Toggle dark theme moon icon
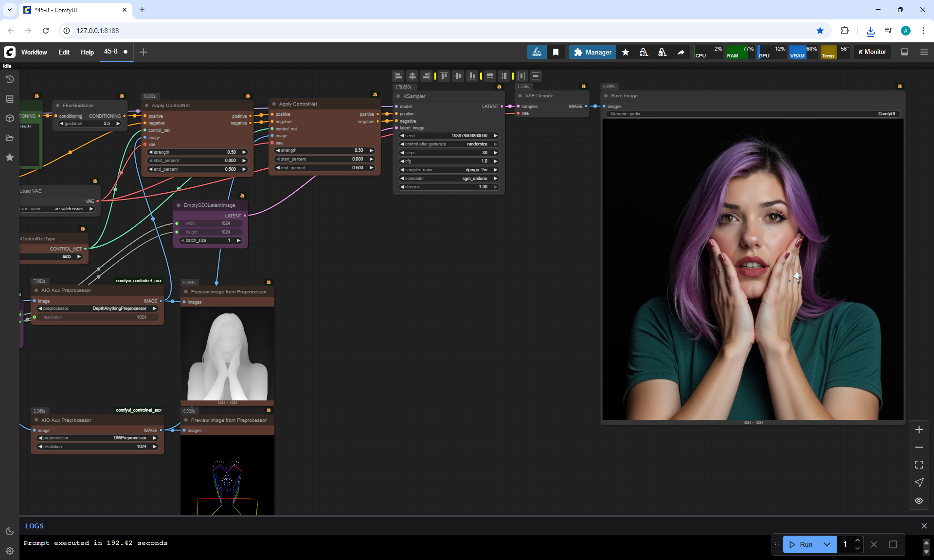This screenshot has height=560, width=934. [x=9, y=531]
